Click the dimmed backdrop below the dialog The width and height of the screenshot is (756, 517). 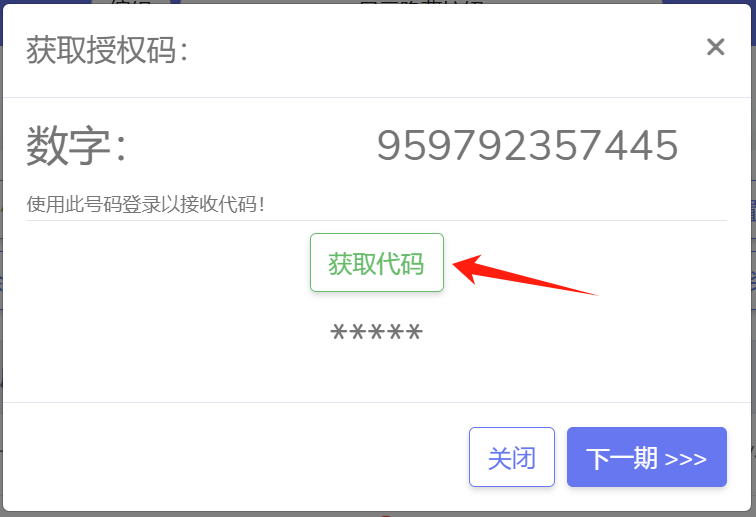[x=377, y=515]
